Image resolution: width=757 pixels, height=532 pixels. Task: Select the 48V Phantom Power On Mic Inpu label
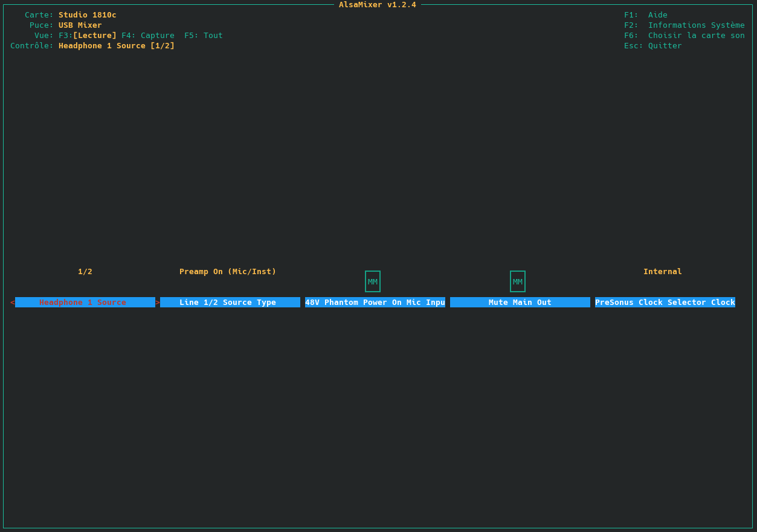pos(375,302)
